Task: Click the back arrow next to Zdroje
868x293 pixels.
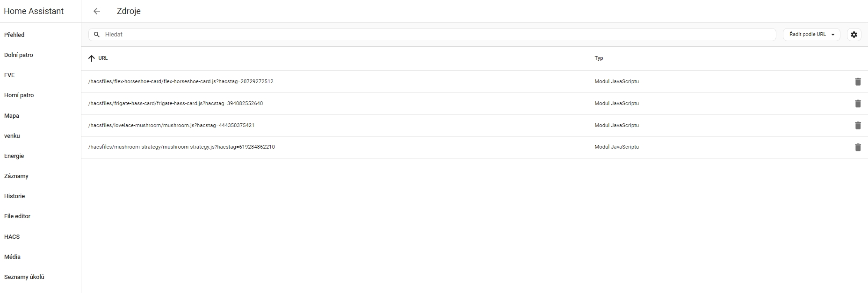Action: coord(97,11)
